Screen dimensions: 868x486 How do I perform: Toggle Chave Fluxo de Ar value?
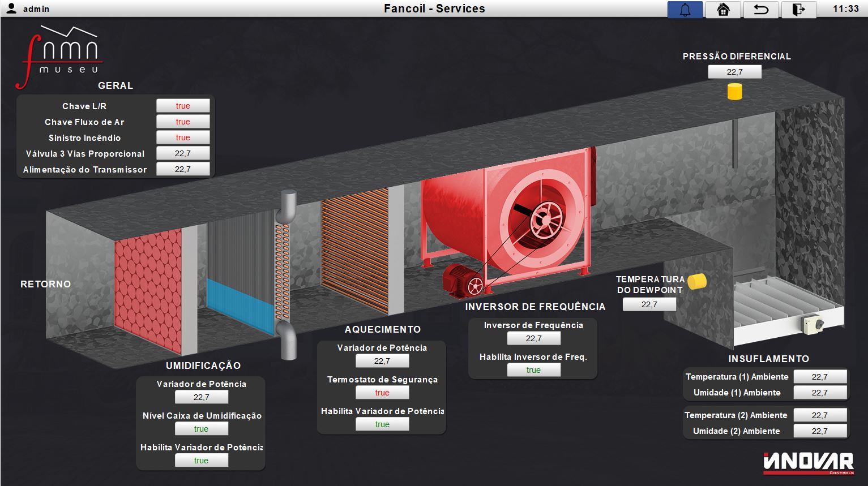183,122
